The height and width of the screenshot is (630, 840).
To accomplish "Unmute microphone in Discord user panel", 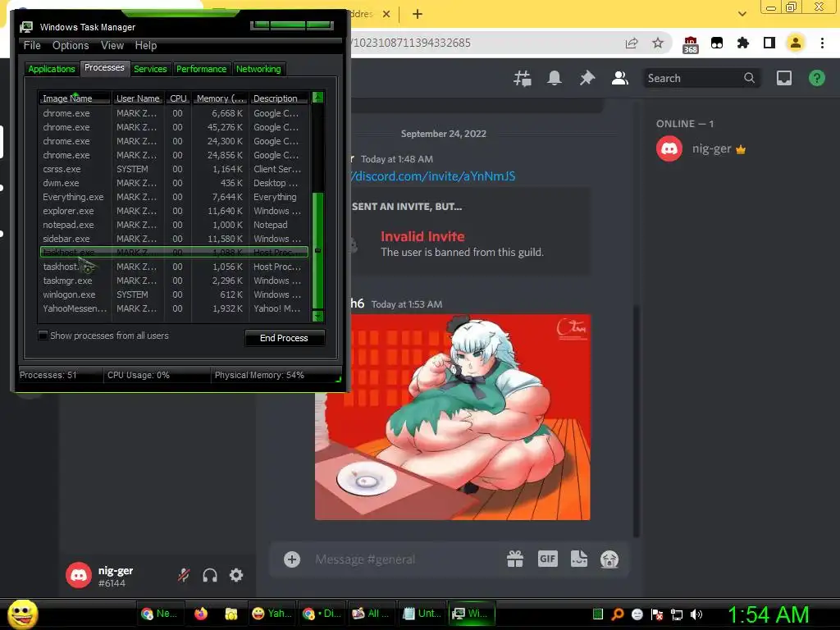I will tap(184, 575).
